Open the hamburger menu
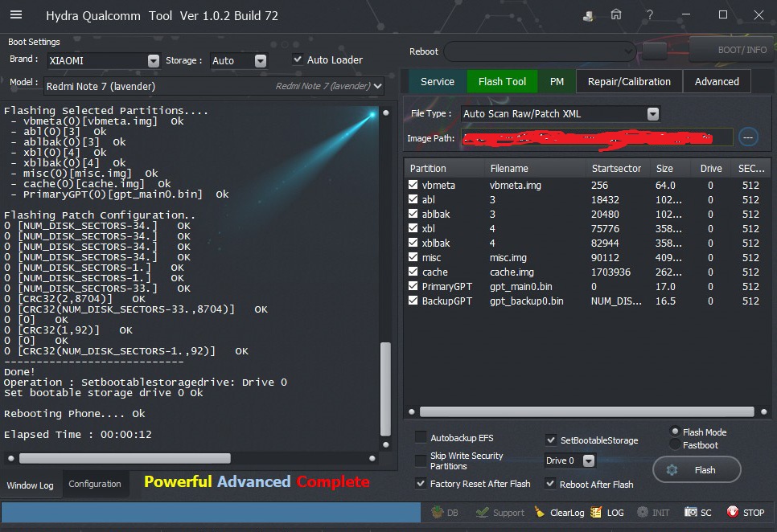This screenshot has width=777, height=532. click(x=16, y=14)
